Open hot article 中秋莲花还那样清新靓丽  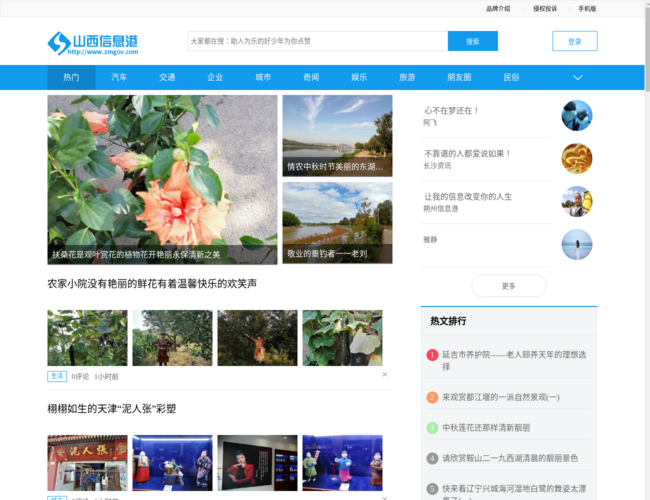486,427
